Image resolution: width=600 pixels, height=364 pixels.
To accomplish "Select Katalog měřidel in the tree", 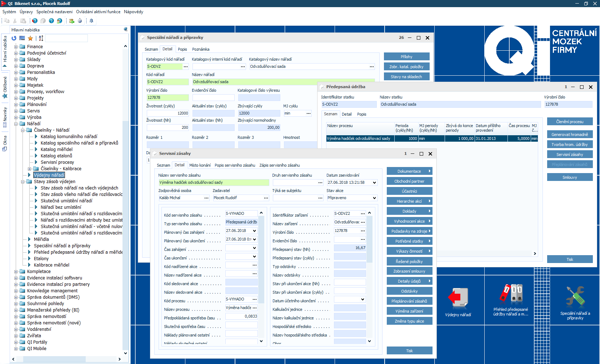I will (x=56, y=150).
